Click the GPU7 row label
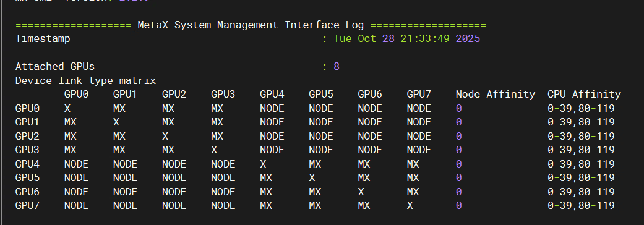 click(x=27, y=205)
